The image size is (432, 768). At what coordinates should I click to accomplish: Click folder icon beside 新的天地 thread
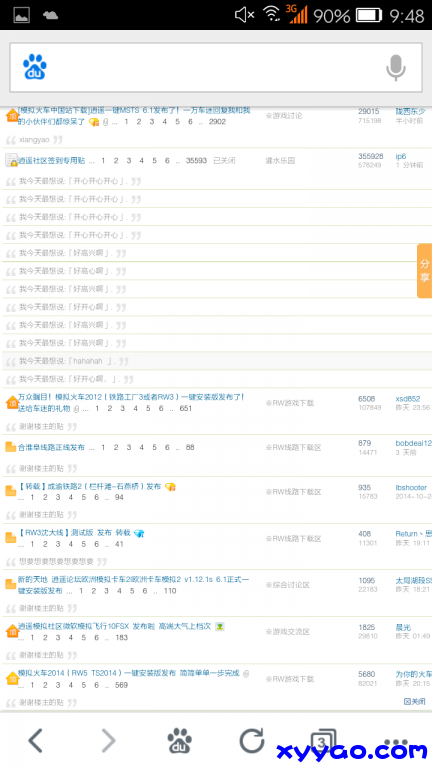pyautogui.click(x=10, y=584)
